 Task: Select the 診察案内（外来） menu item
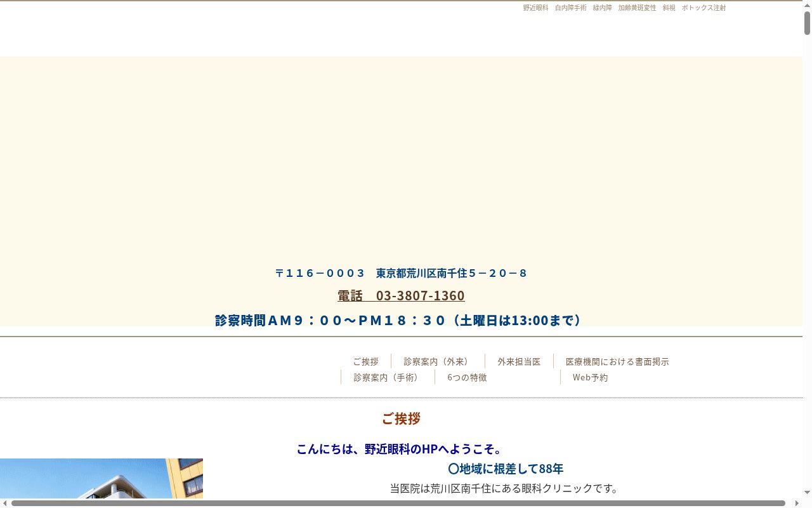[438, 361]
